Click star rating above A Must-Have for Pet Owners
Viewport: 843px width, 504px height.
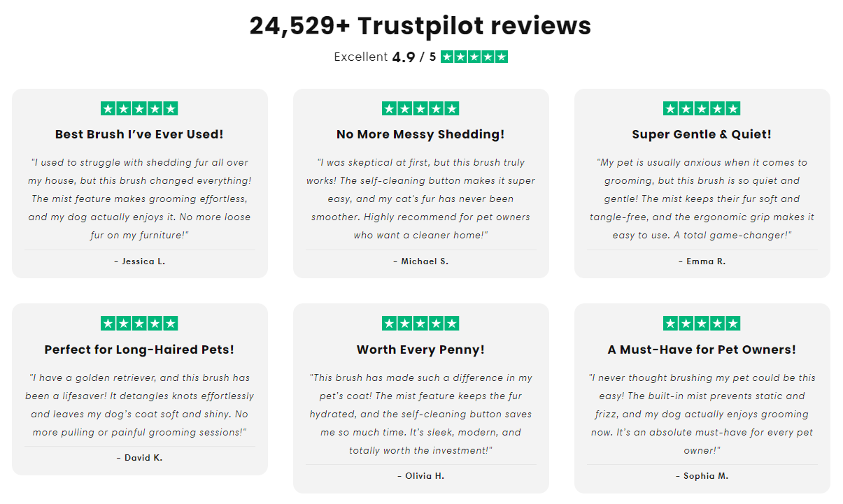[x=702, y=324]
